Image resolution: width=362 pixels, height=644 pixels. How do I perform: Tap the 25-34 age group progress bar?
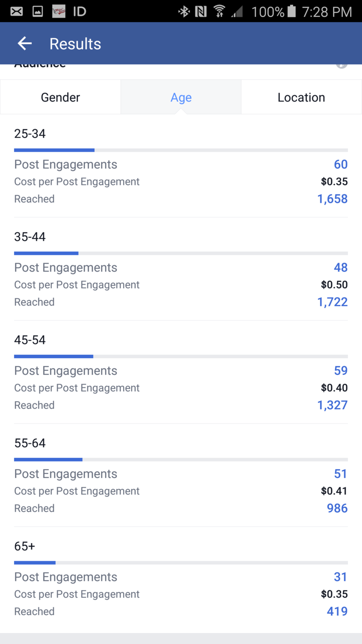181,150
